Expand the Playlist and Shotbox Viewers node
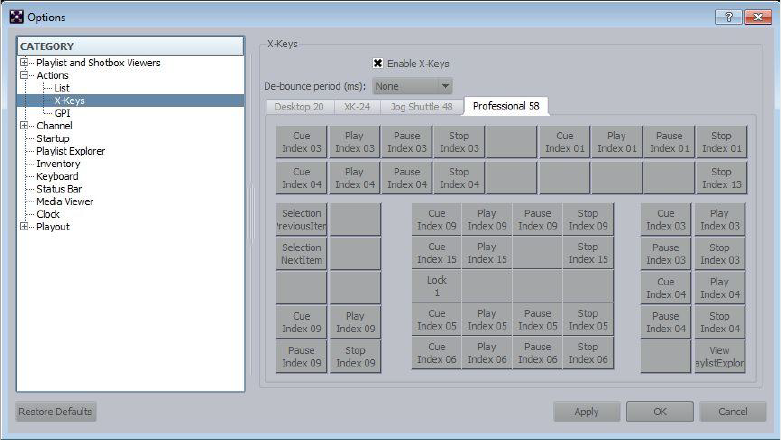Screen dimensions: 781x440 tap(24, 62)
